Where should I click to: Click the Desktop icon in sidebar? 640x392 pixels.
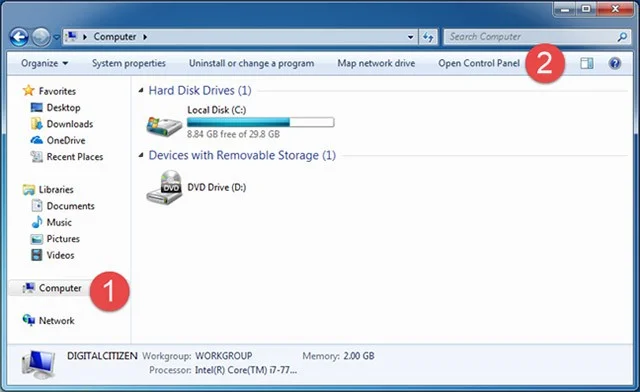point(37,107)
